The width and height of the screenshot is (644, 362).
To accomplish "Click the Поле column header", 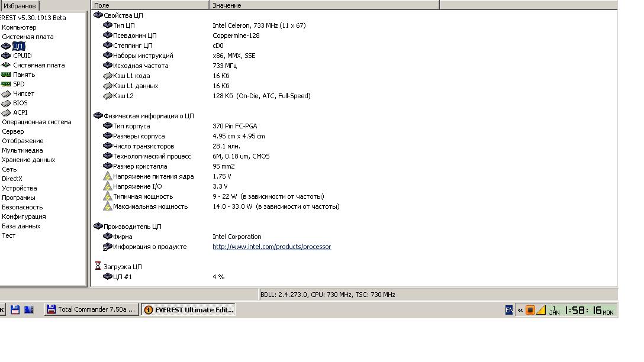I will (151, 5).
